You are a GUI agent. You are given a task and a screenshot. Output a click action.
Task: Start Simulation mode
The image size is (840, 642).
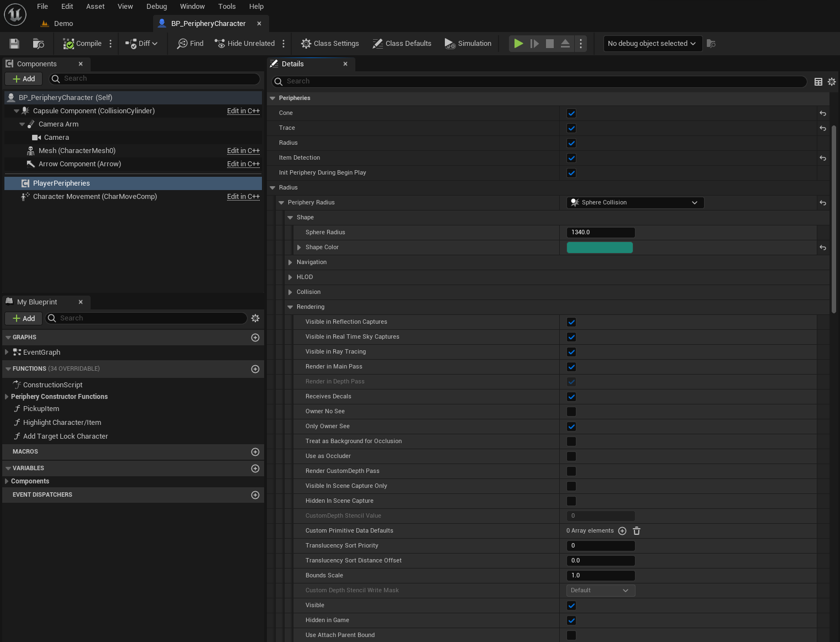pyautogui.click(x=468, y=44)
